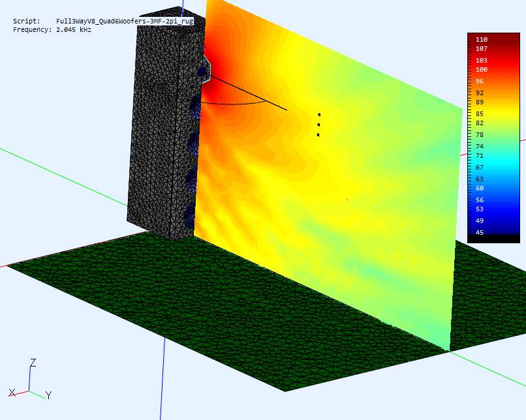Click the 110 value on color legend
Image resolution: width=526 pixels, height=420 pixels.
click(482, 40)
